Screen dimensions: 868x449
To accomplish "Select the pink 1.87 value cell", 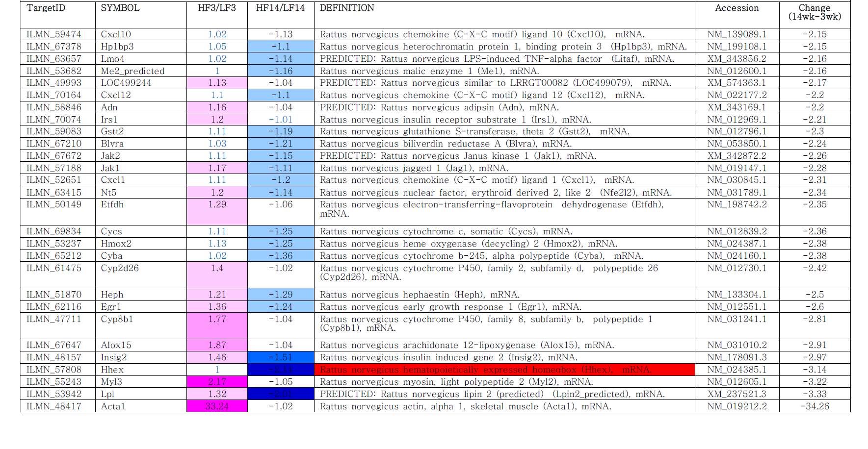I will point(217,345).
